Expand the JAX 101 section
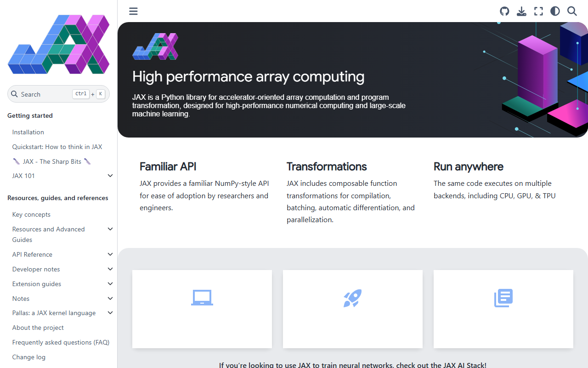This screenshot has width=588, height=368. [x=110, y=176]
